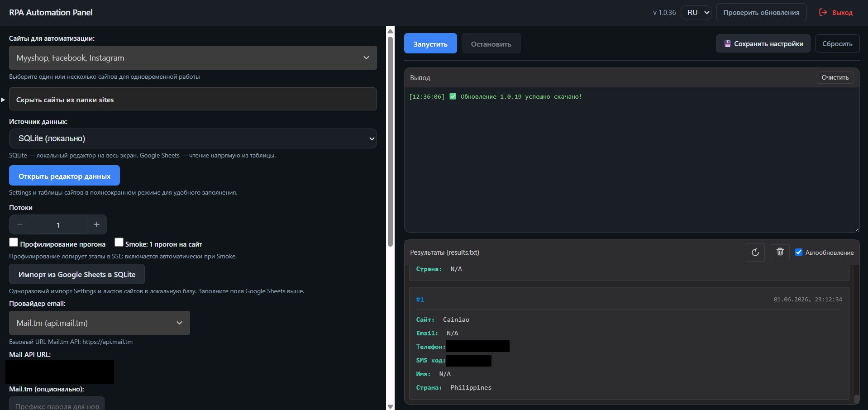Open the Mail.tm (api.mail.tm) provider dropdown
868x410 pixels.
[100, 323]
